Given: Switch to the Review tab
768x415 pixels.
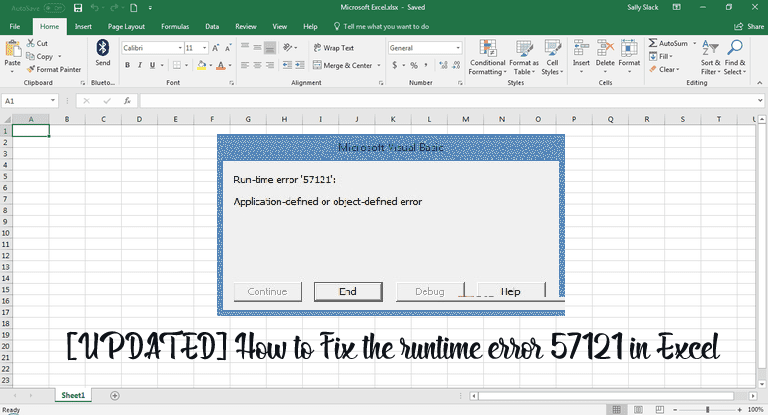Looking at the screenshot, I should (245, 26).
